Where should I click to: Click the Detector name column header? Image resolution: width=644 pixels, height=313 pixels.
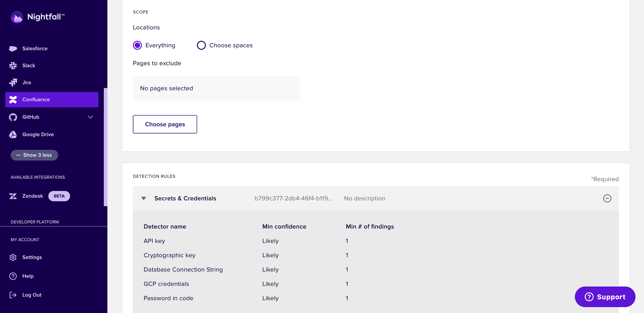(x=165, y=226)
